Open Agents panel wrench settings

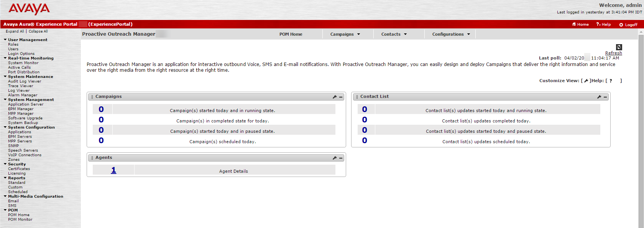click(x=334, y=158)
